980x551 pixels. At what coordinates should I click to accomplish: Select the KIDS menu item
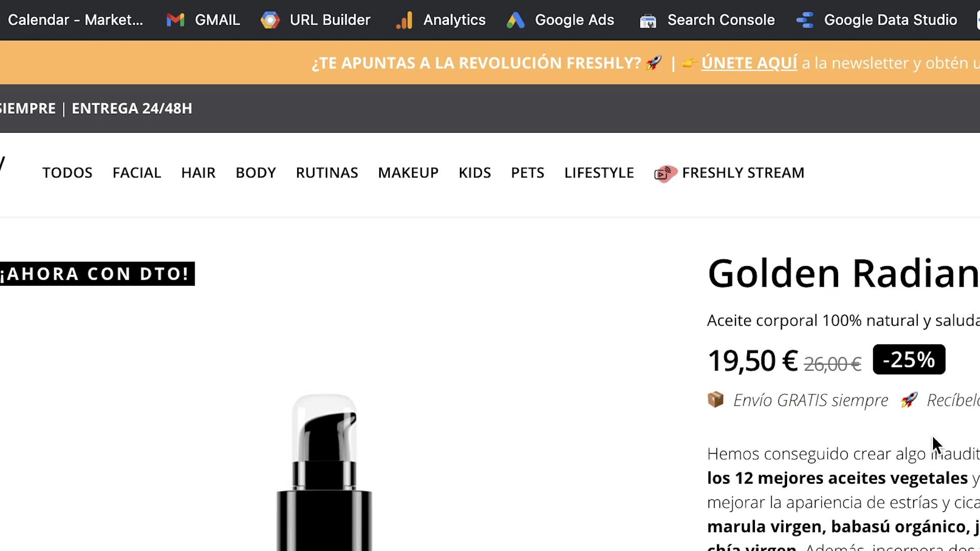point(475,173)
